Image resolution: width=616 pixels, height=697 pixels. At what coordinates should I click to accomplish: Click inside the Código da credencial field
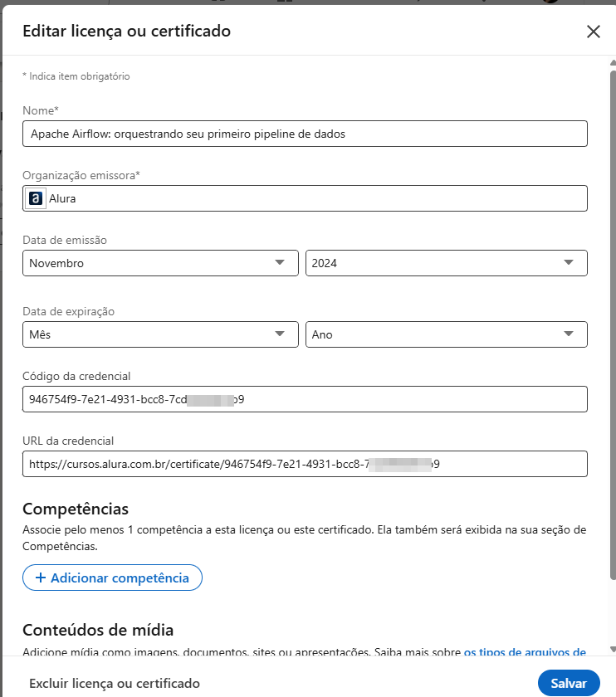pos(304,399)
